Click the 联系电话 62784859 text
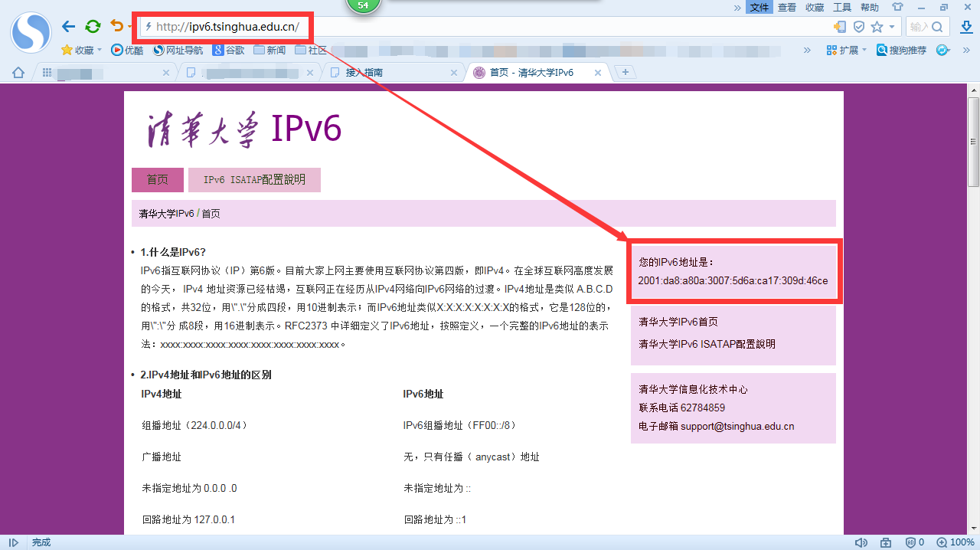Image resolution: width=980 pixels, height=550 pixels. coord(682,408)
